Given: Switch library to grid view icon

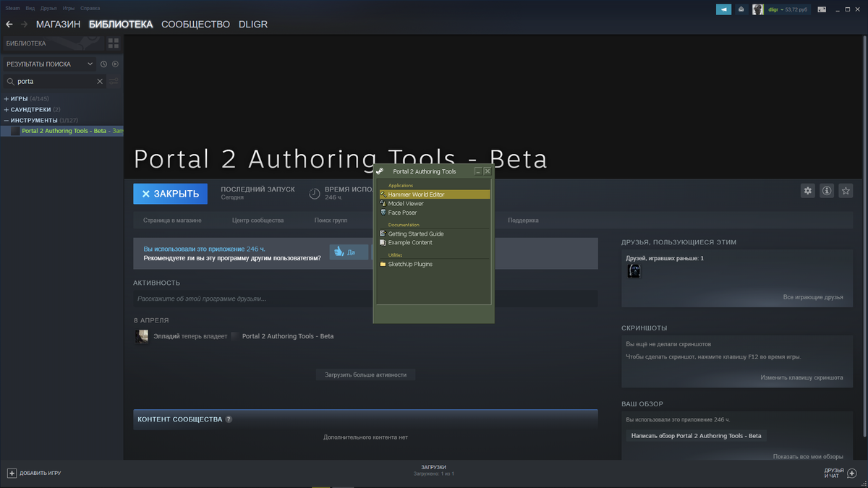Looking at the screenshot, I should [x=113, y=43].
